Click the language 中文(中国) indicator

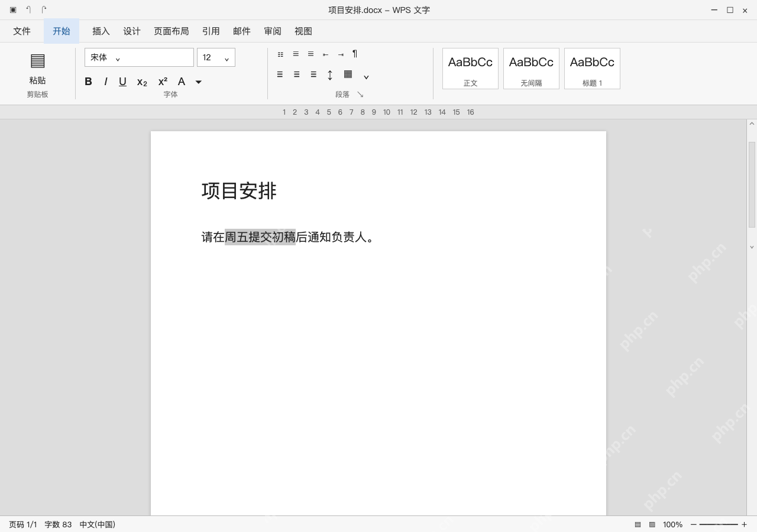98,524
